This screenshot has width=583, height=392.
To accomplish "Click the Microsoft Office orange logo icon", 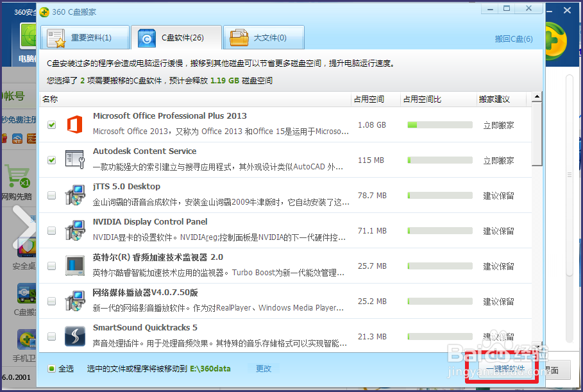I will pyautogui.click(x=74, y=124).
